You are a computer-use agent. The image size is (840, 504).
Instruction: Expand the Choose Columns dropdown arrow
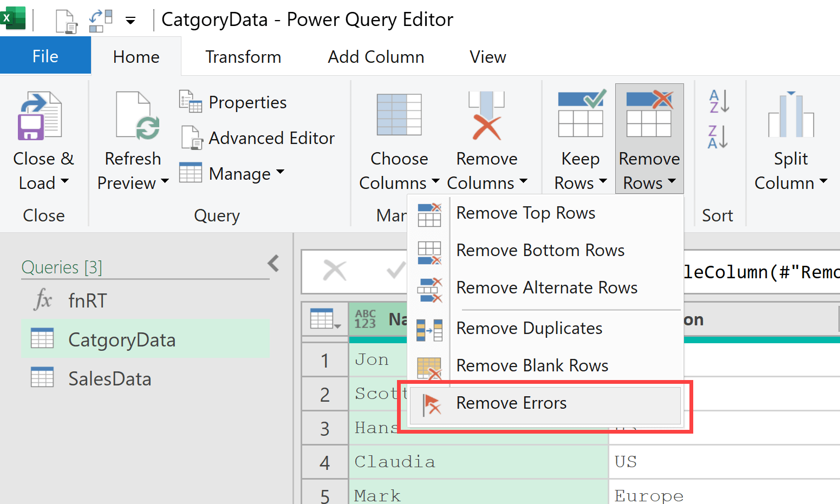(x=435, y=181)
